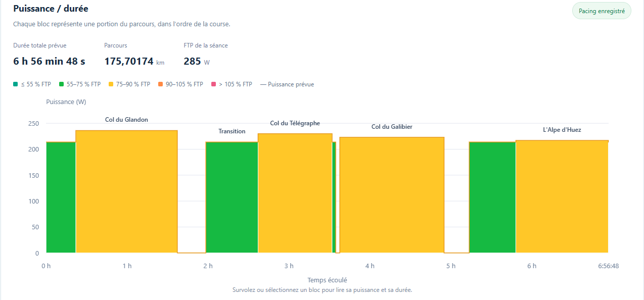Click the Pacing enregistré badge
This screenshot has height=300, width=644.
[x=602, y=11]
